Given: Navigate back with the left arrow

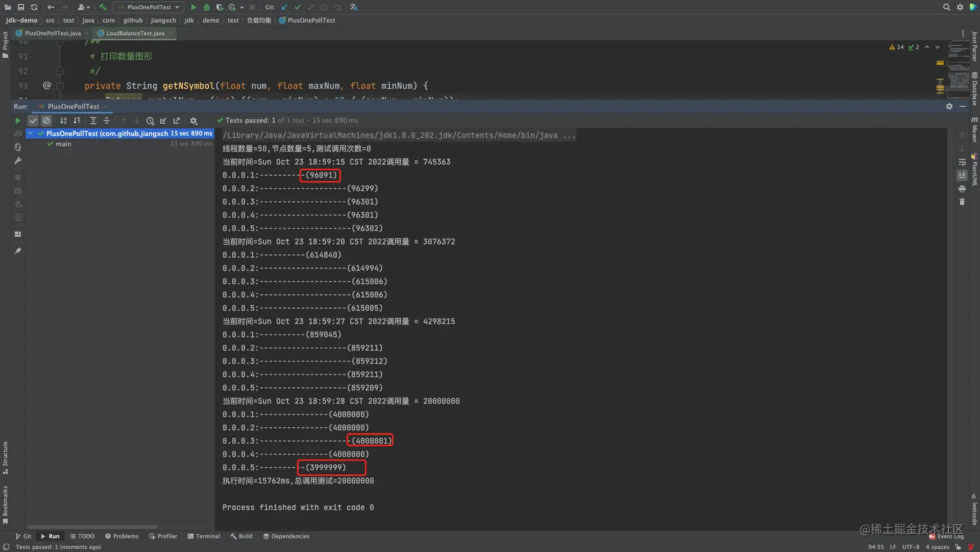Looking at the screenshot, I should click(51, 7).
